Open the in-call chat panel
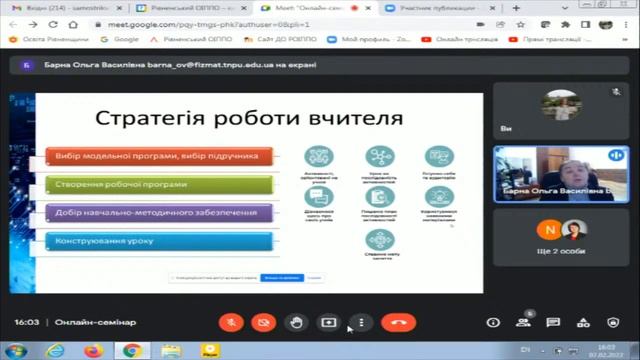Image resolution: width=640 pixels, height=360 pixels. [553, 322]
